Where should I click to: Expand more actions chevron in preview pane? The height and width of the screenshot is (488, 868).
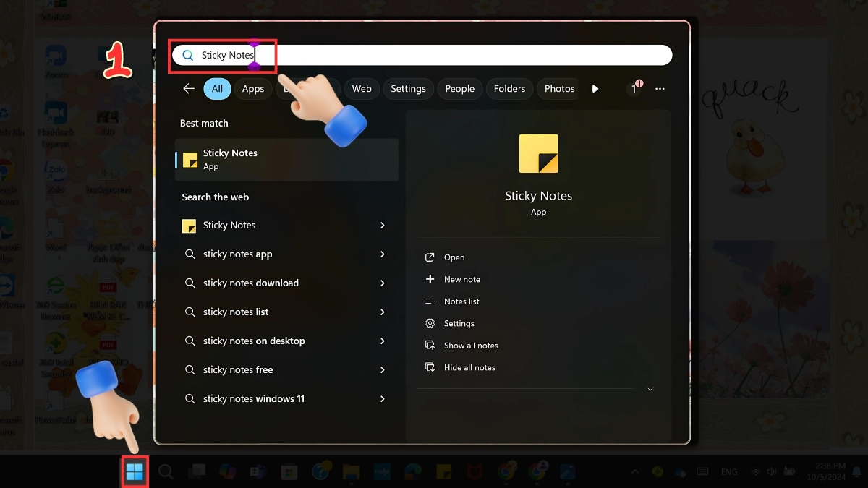click(650, 389)
